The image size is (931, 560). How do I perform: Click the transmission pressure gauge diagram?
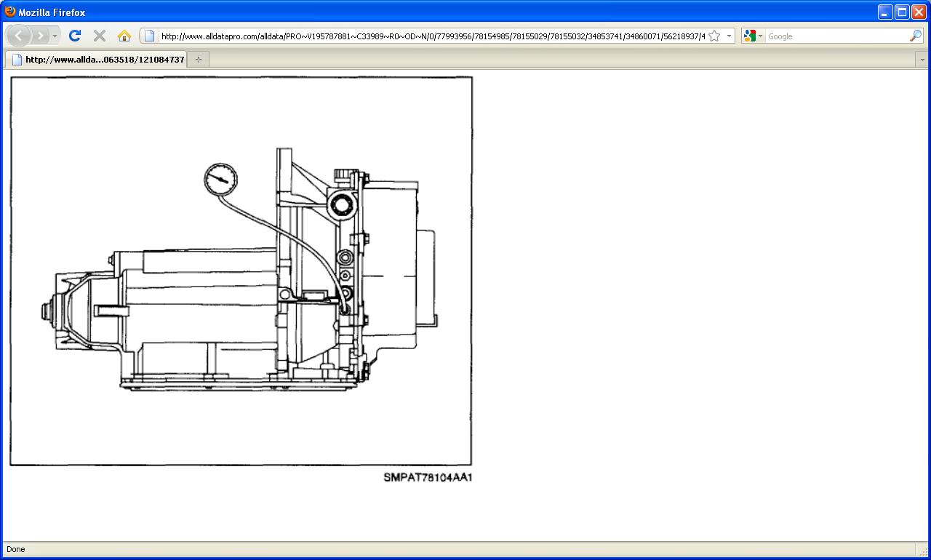point(241,271)
